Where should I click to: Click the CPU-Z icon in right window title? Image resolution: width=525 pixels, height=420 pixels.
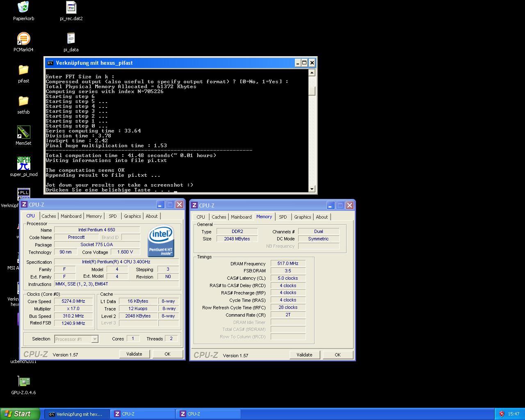coord(194,205)
